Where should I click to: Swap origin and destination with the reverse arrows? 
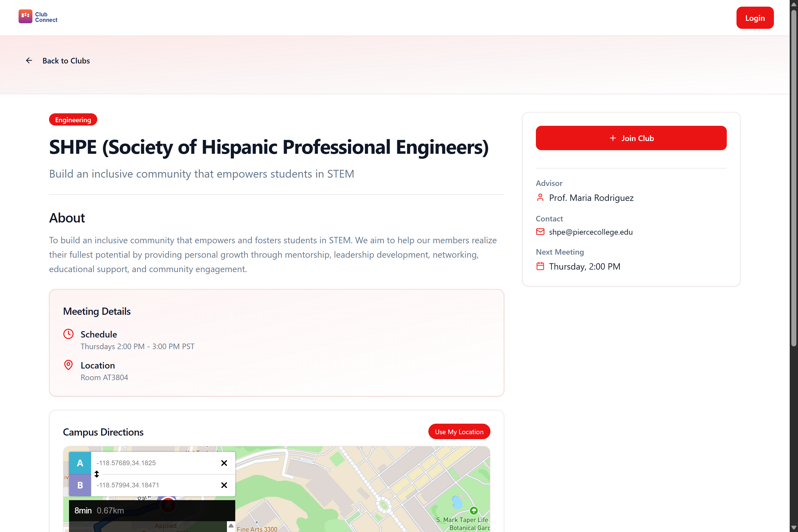[x=97, y=474]
